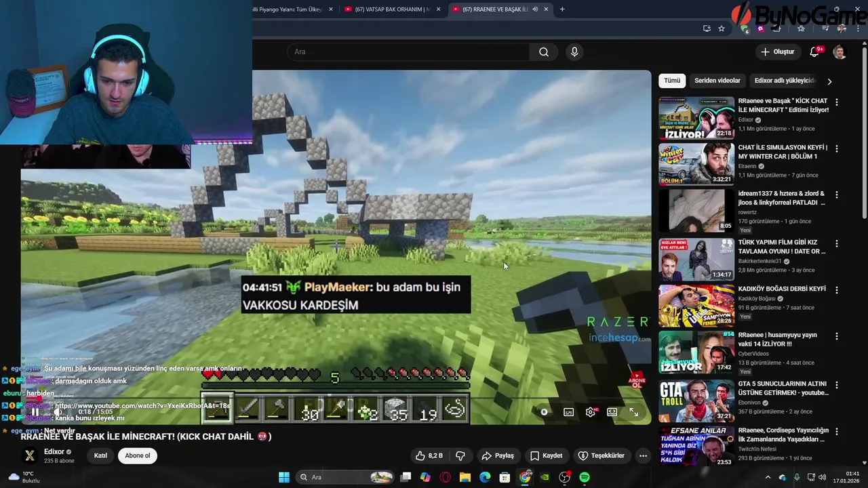Dislike the video with thumbs-down
The height and width of the screenshot is (488, 868).
[460, 455]
